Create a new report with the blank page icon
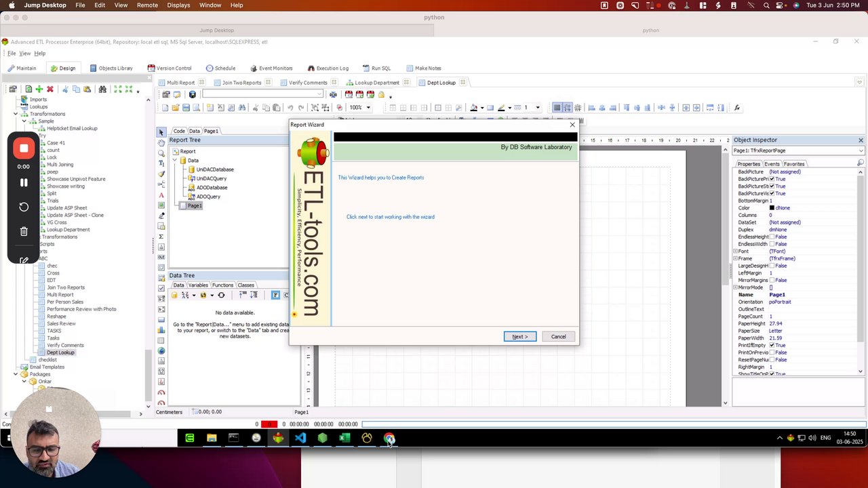The width and height of the screenshot is (868, 488). tap(165, 108)
